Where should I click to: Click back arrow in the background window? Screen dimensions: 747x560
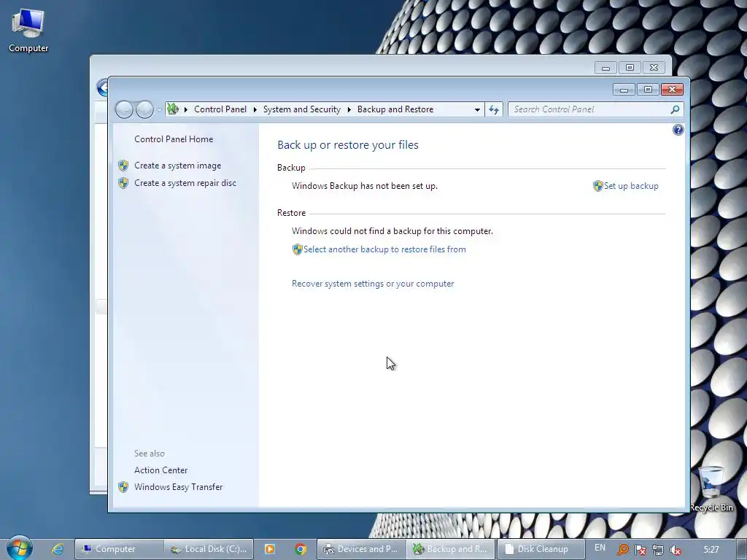tap(102, 88)
